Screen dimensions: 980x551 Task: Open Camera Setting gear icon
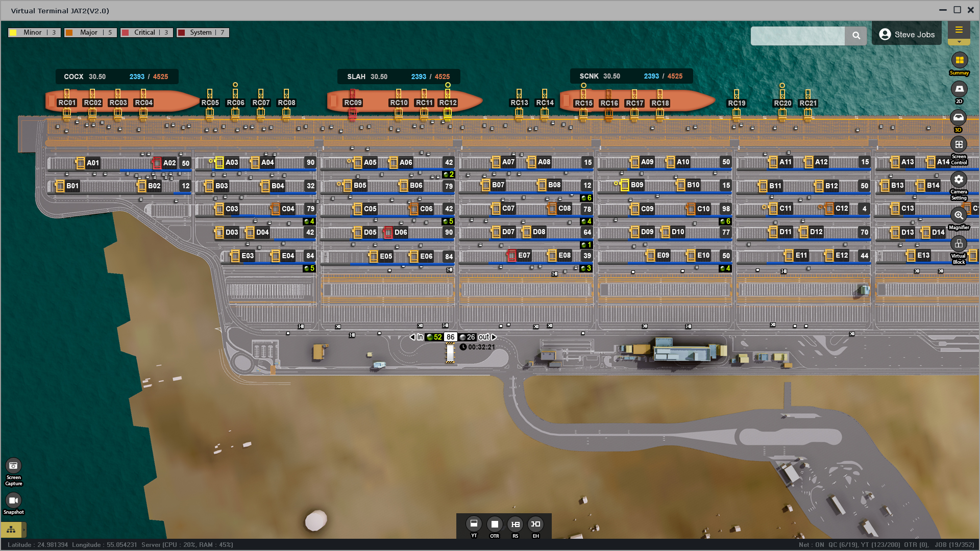959,180
